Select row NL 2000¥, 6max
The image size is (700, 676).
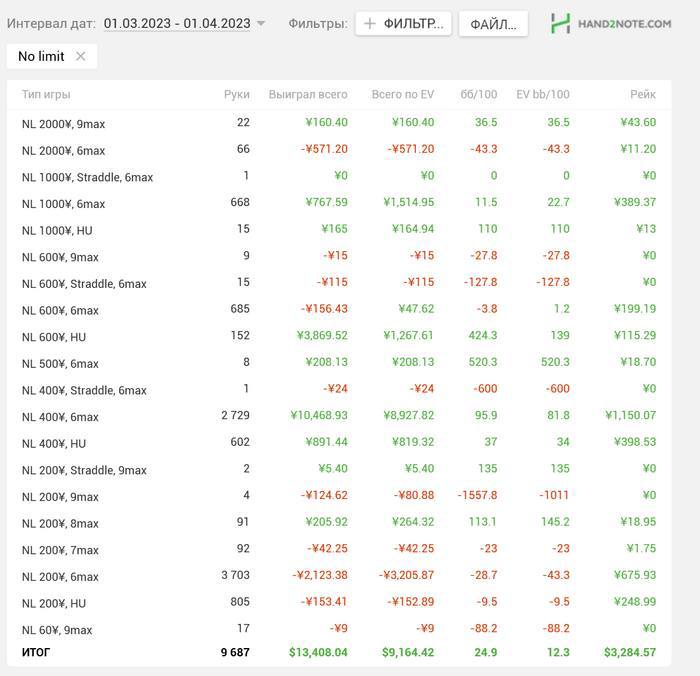(x=339, y=150)
